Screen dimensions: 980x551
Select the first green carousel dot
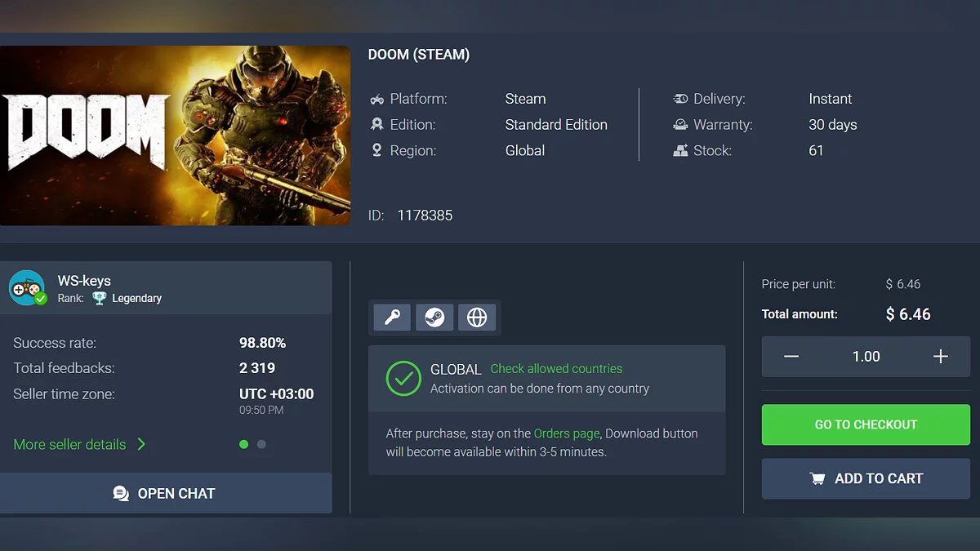click(243, 444)
